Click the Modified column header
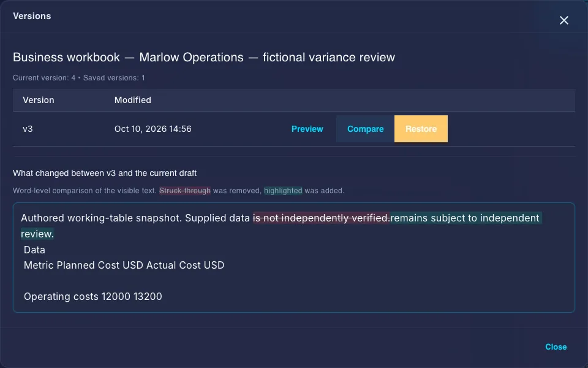This screenshot has height=368, width=588. tap(133, 100)
